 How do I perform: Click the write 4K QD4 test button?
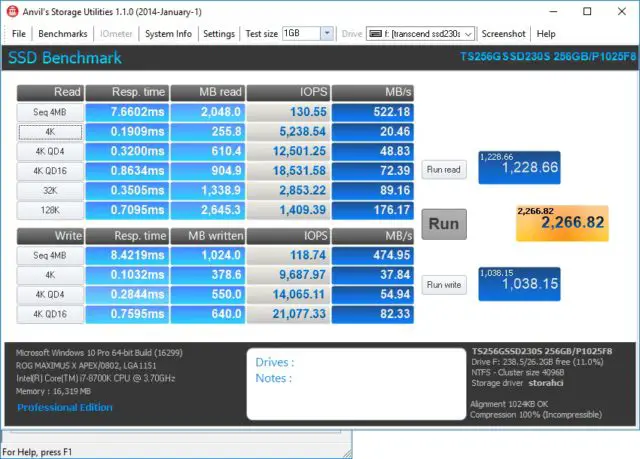coord(50,295)
